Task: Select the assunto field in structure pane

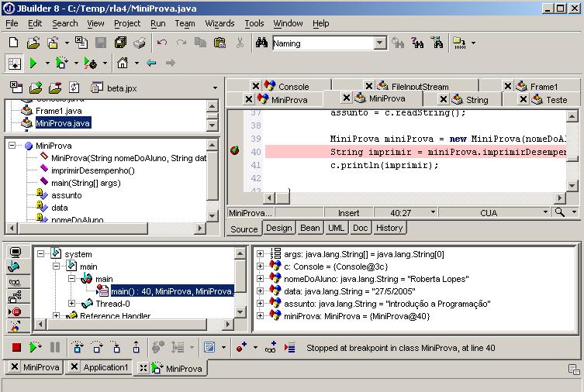Action: point(66,195)
